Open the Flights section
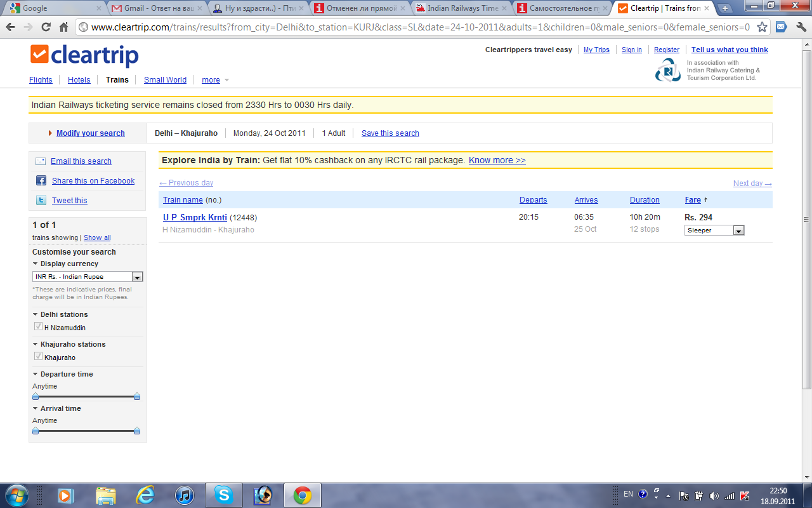 point(41,80)
